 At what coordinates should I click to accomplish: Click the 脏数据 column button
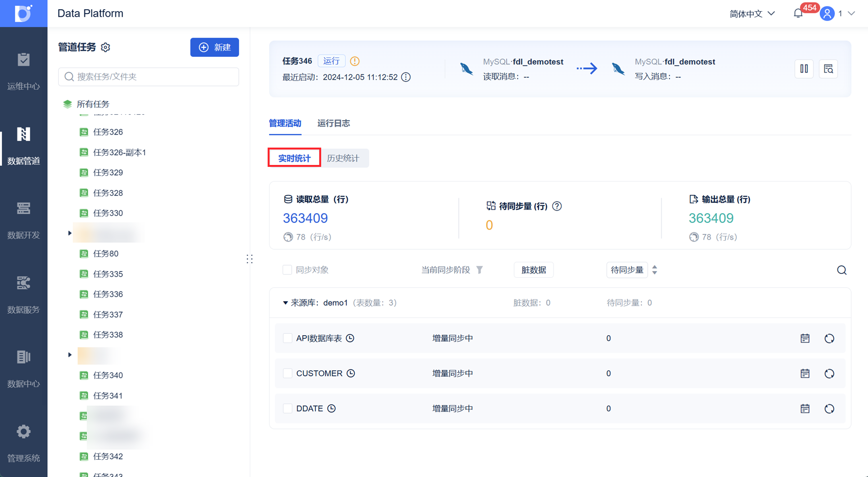point(534,270)
